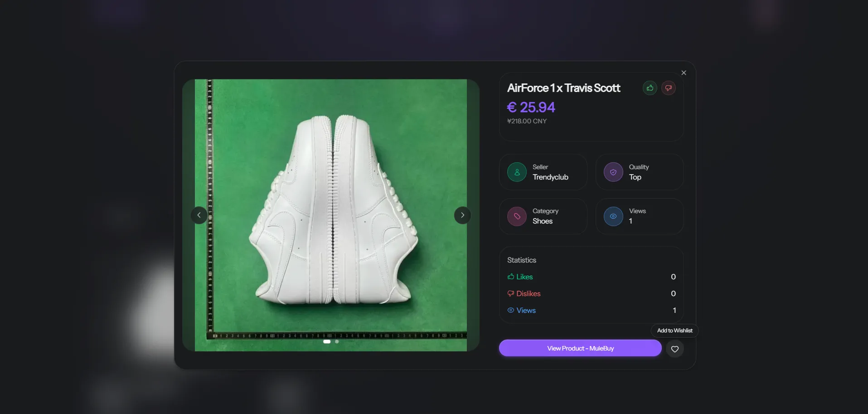Click the Likes icon under Statistics
Image resolution: width=868 pixels, height=414 pixels.
point(510,276)
